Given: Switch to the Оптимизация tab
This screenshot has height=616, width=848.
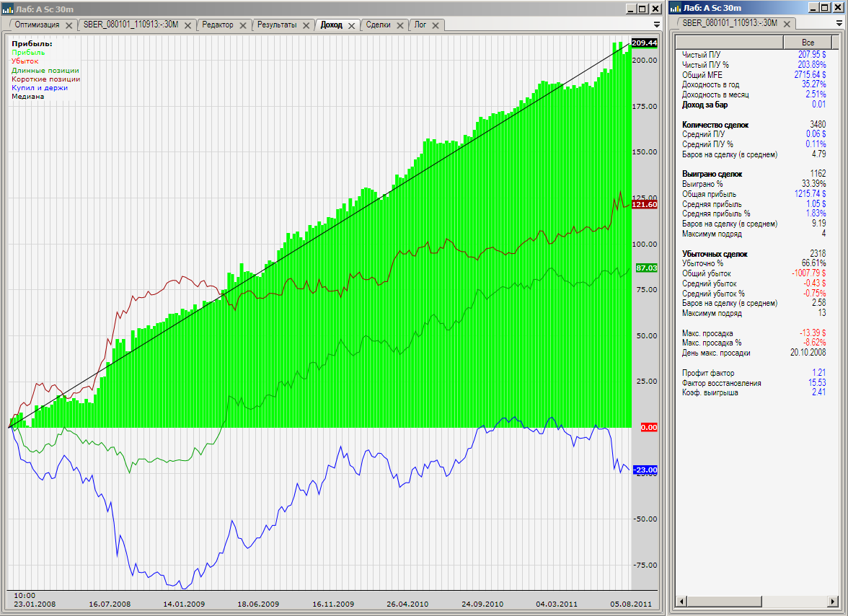Looking at the screenshot, I should pos(37,25).
